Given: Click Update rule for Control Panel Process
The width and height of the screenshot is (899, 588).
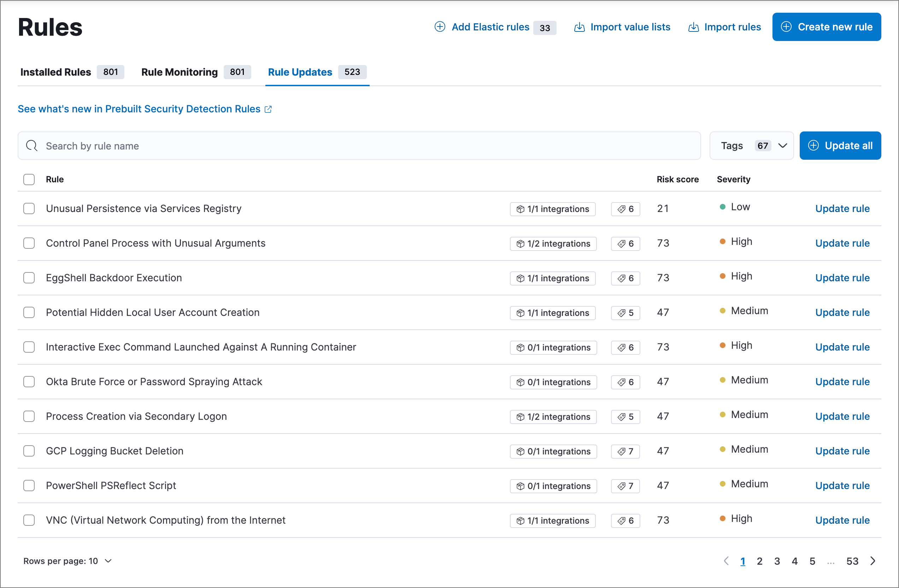Looking at the screenshot, I should pos(842,243).
